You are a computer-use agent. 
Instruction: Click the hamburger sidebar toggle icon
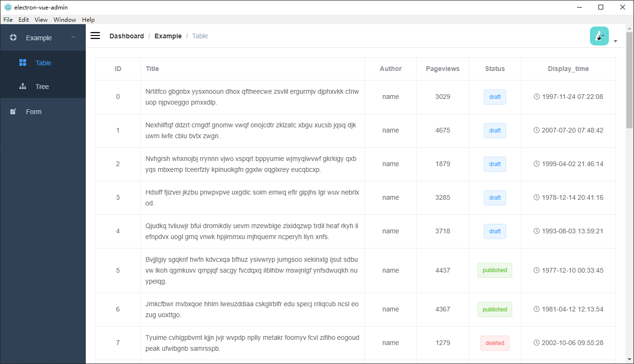95,36
